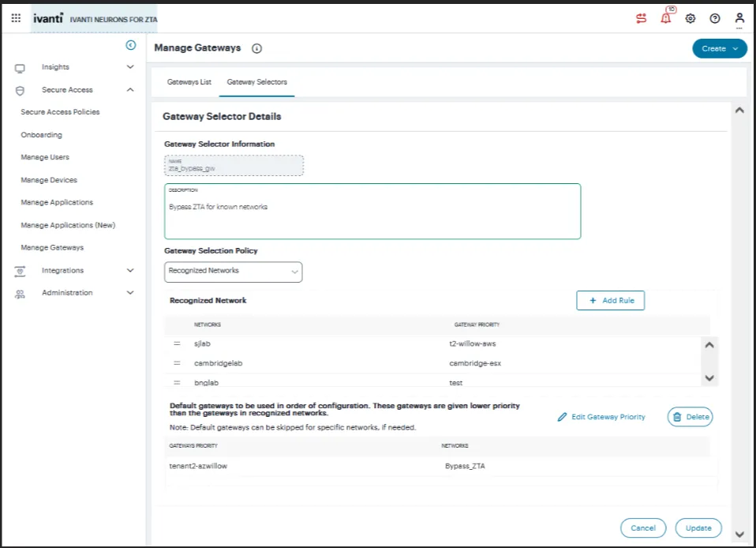Screen dimensions: 756x548
Task: Open Onboarding in sidebar
Action: [x=42, y=134]
